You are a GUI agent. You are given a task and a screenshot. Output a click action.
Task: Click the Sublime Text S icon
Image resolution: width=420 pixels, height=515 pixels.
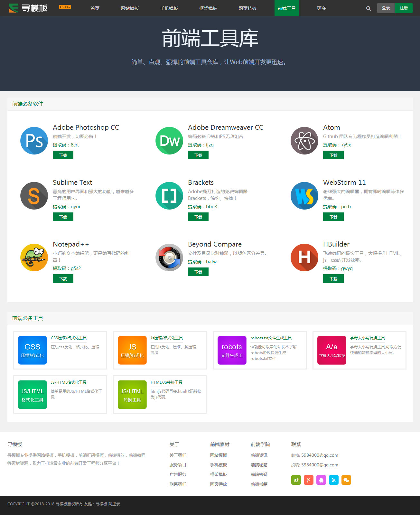tap(34, 196)
